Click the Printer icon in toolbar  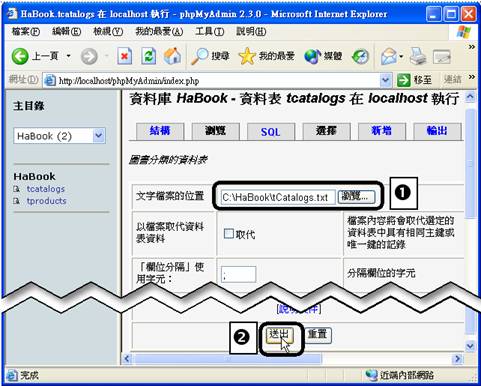(417, 56)
